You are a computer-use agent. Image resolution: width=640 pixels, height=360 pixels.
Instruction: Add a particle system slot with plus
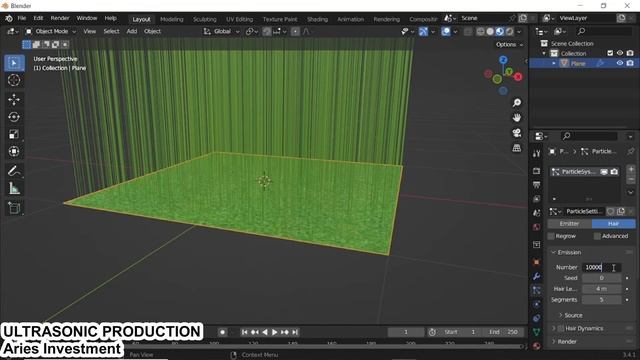click(631, 169)
